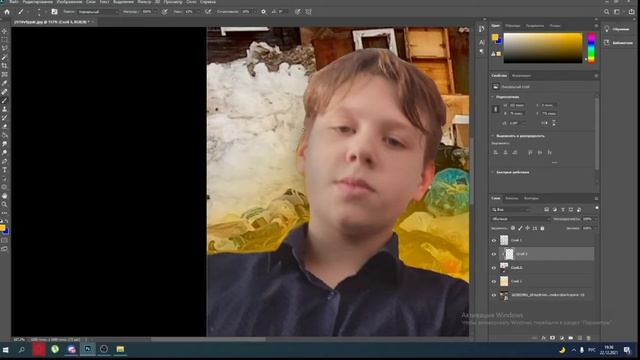
Task: Switch to the Paths tab
Action: pyautogui.click(x=531, y=198)
